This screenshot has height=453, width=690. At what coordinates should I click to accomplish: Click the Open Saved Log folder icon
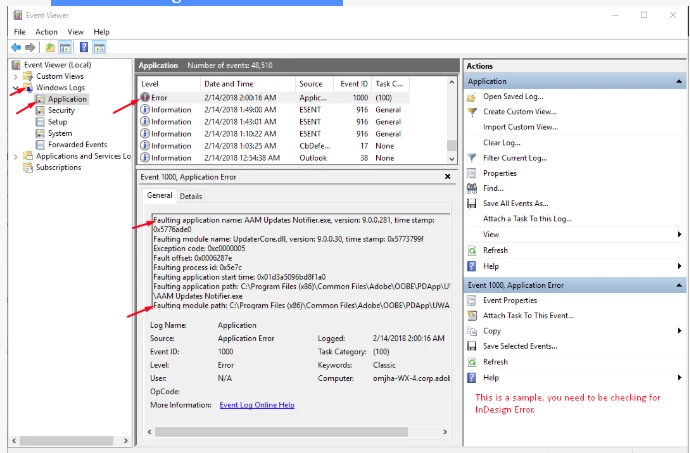(x=471, y=97)
